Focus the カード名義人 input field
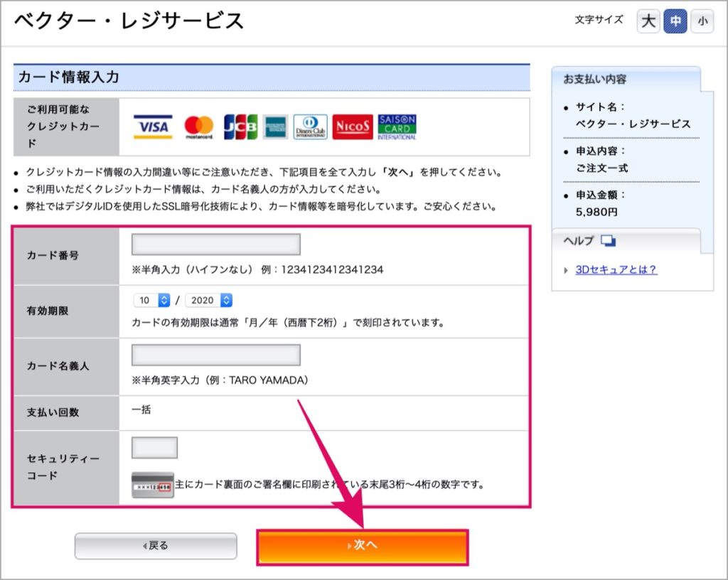This screenshot has width=728, height=580. (x=216, y=355)
